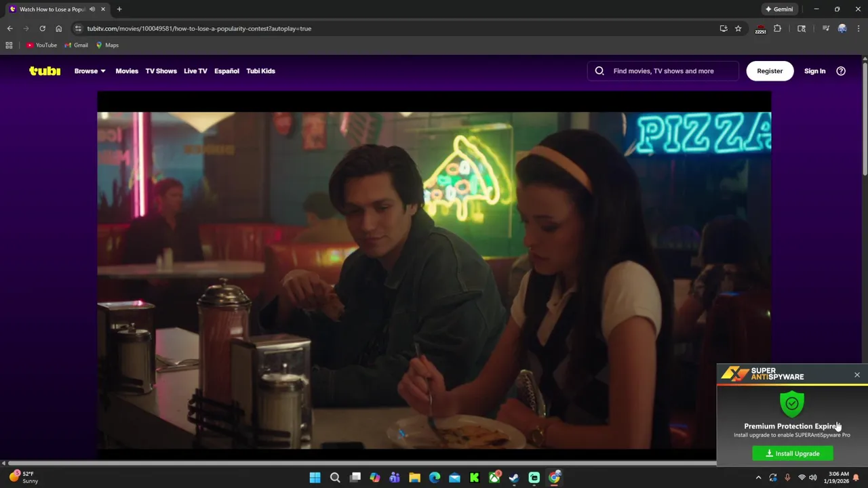Open the red extension with 22251 badge
Screen dimensions: 868x488
point(761,28)
